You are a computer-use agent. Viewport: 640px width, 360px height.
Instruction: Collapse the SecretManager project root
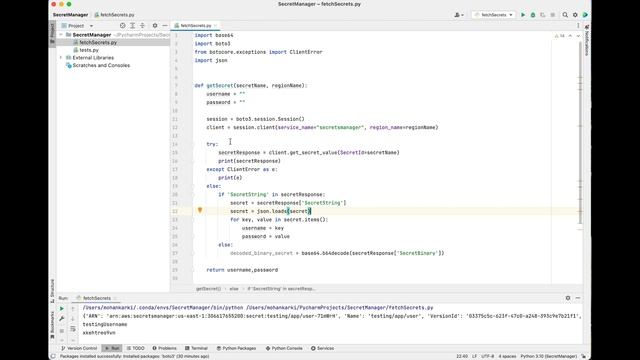pos(61,35)
